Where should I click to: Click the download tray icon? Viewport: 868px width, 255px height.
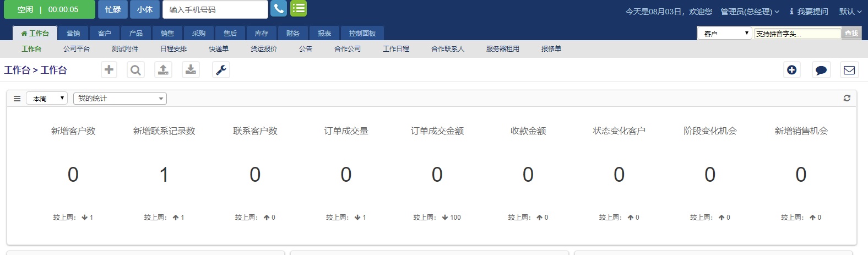point(191,70)
